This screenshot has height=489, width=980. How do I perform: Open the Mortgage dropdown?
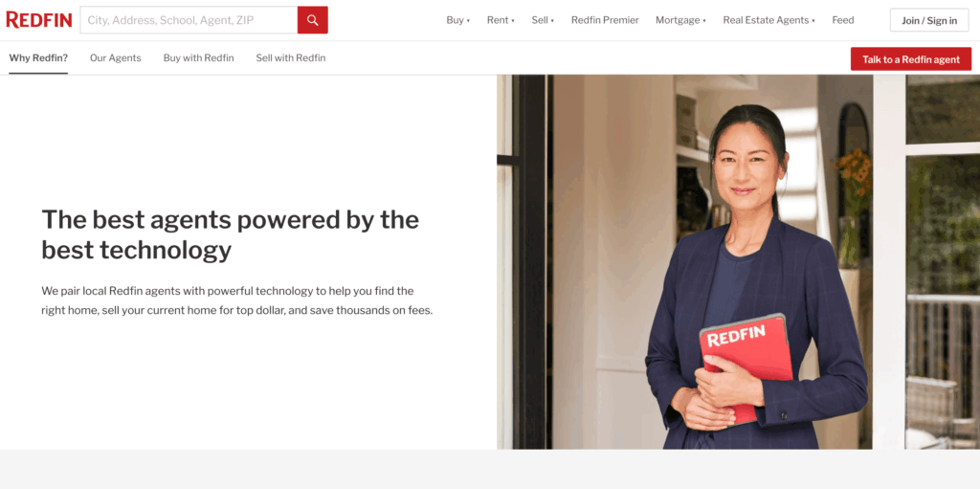click(680, 20)
